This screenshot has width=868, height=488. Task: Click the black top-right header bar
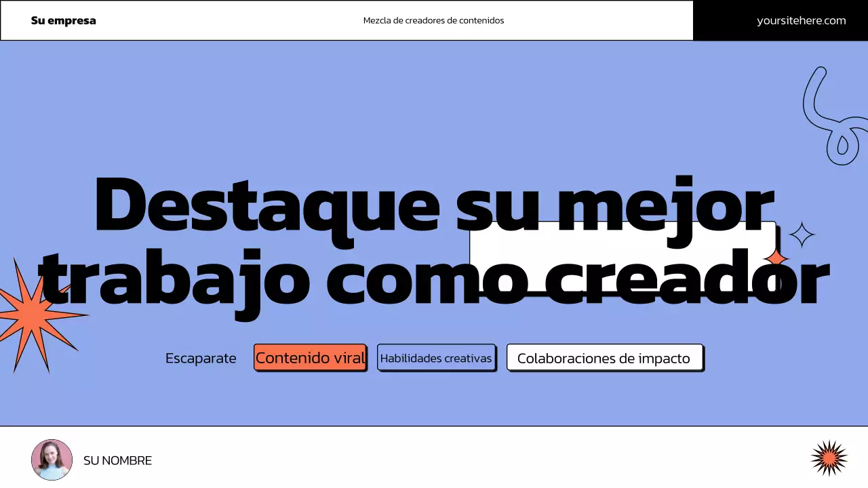tap(719, 20)
